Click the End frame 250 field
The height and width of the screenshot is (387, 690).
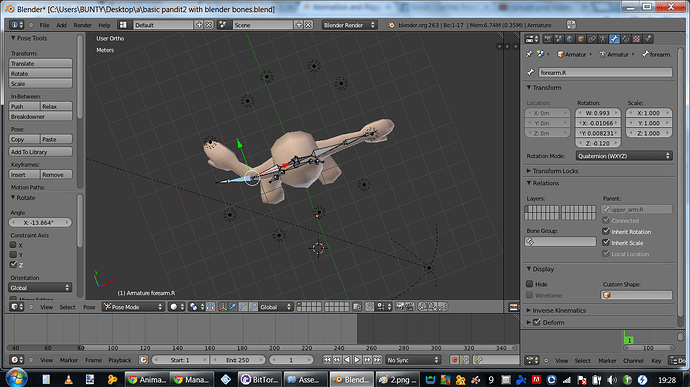[238, 360]
